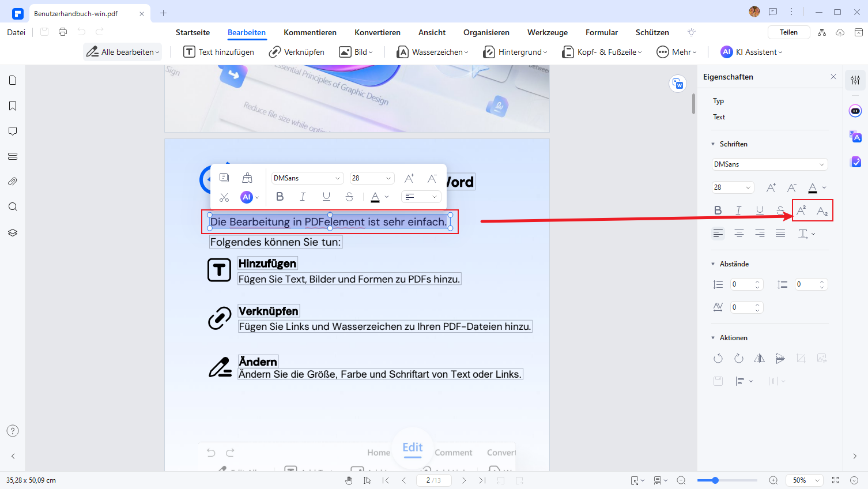Click subscript icon in Eigenschaften panel

[x=822, y=211]
